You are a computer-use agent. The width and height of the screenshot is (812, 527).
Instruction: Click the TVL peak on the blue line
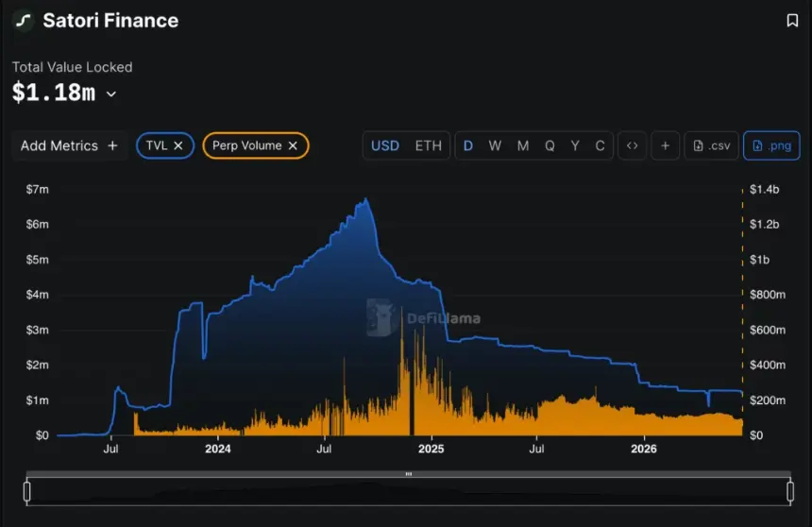(366, 198)
